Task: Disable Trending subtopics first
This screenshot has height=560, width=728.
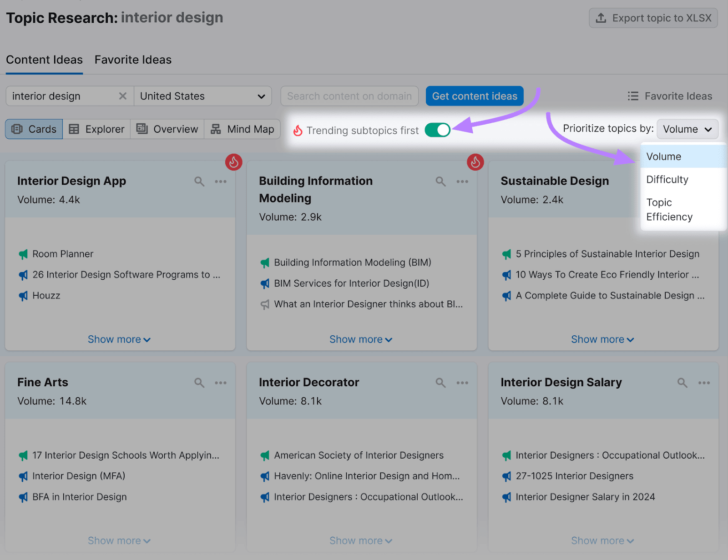Action: coord(437,130)
